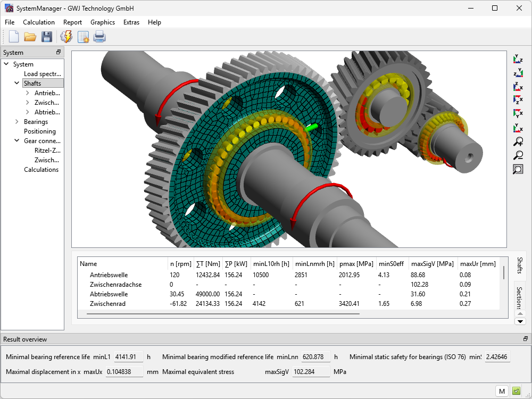Click the table's horizontal scrollbar
Screen dimensions: 532x399
223,314
